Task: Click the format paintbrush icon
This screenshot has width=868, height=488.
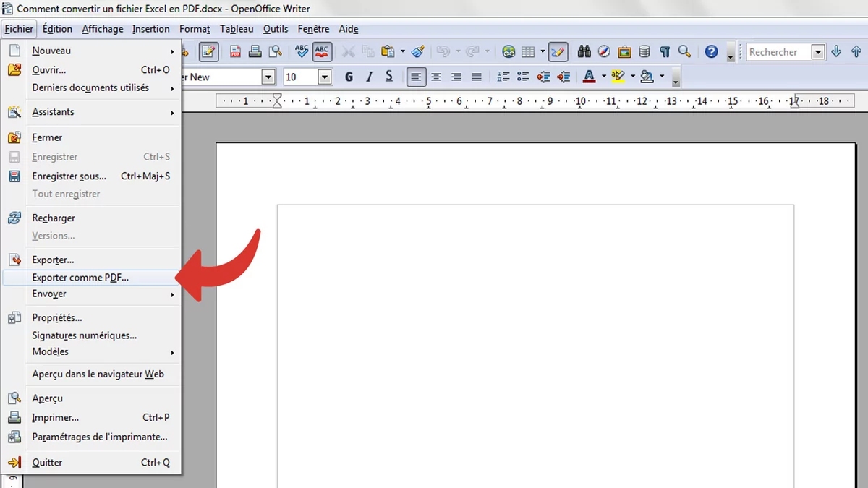Action: [417, 52]
